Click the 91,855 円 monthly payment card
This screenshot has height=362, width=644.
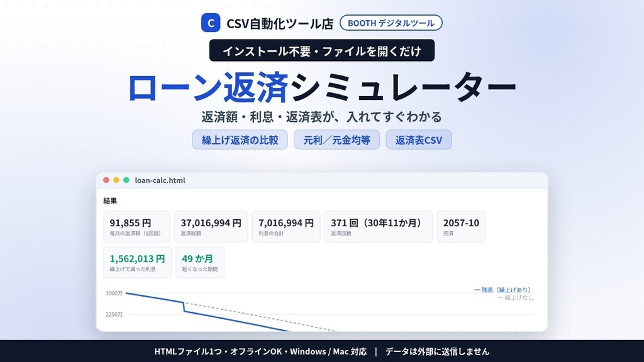coord(136,226)
